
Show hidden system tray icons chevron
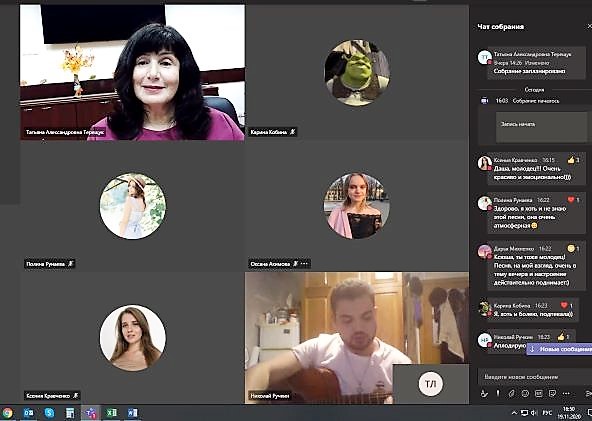pos(514,413)
